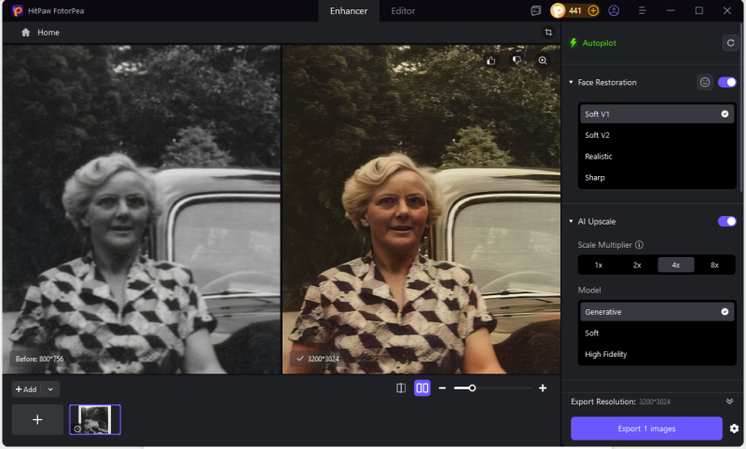746x449 pixels.
Task: Open the user account profile icon
Action: tap(614, 10)
